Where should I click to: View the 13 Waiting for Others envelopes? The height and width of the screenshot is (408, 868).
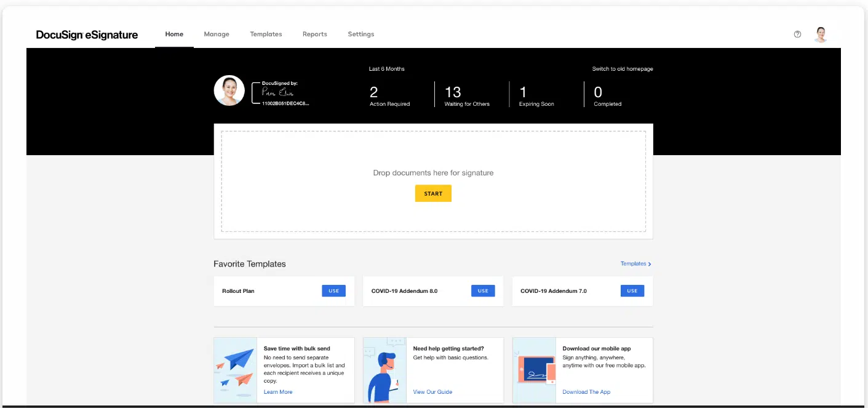(467, 95)
